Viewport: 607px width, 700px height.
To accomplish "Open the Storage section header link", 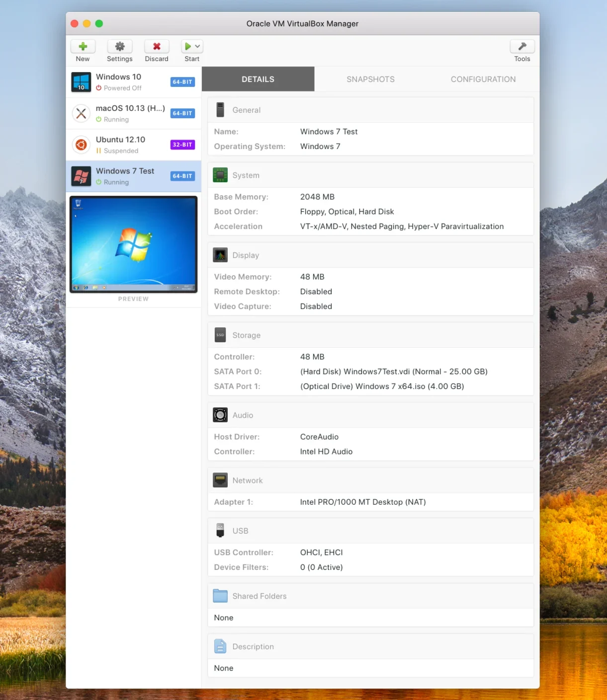I will click(247, 335).
